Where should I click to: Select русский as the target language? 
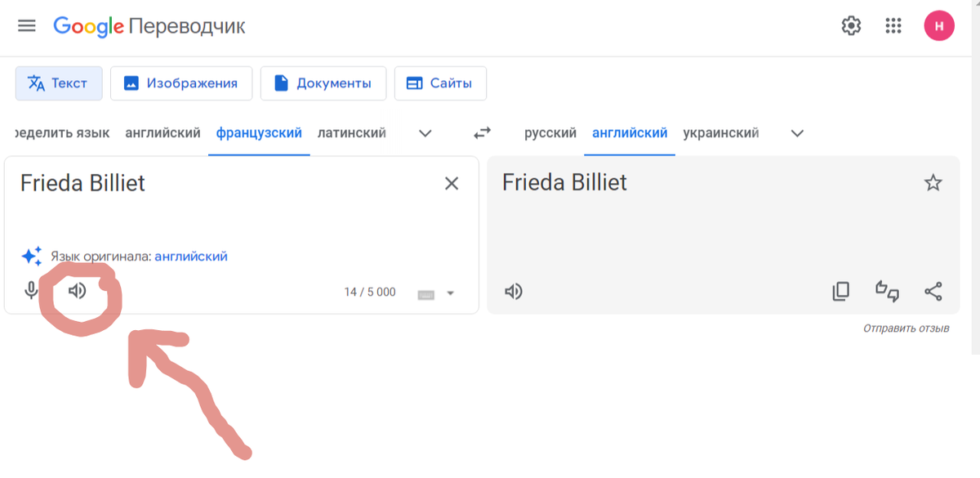click(550, 132)
